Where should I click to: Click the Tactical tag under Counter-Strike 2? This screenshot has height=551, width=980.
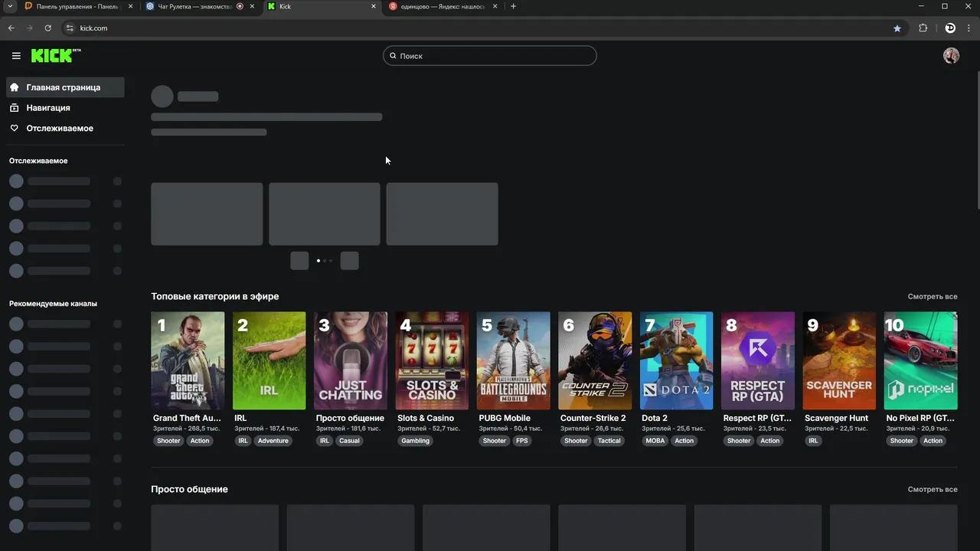pyautogui.click(x=609, y=441)
